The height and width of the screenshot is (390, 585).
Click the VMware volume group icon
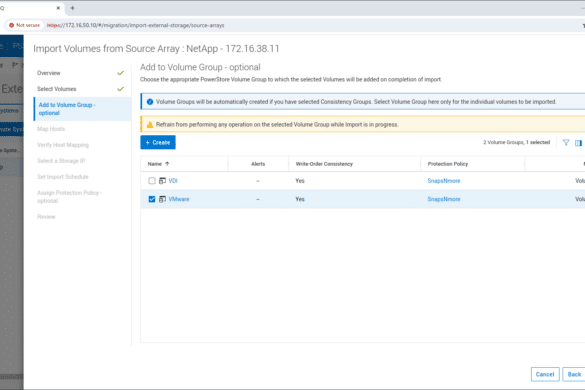pyautogui.click(x=162, y=199)
